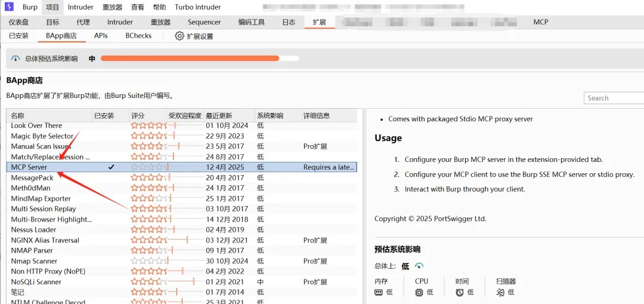
Task: Click the 'Requires a late...' detail cell
Action: tap(329, 167)
